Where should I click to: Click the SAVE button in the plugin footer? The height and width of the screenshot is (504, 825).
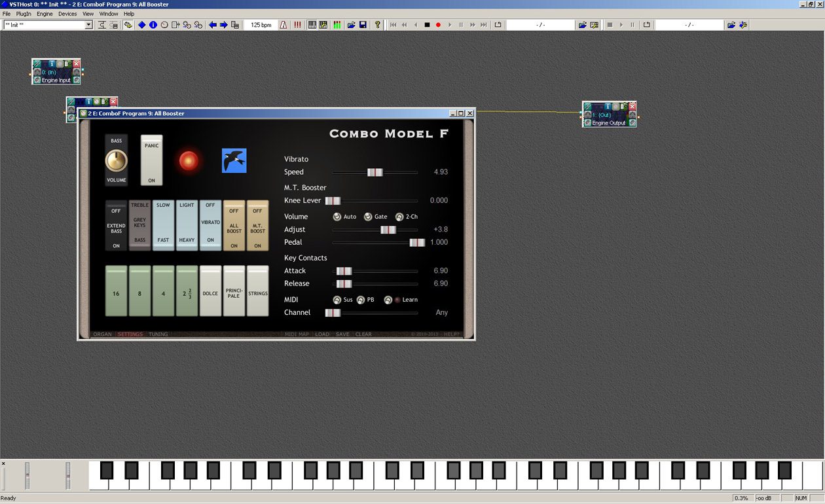[x=342, y=334]
